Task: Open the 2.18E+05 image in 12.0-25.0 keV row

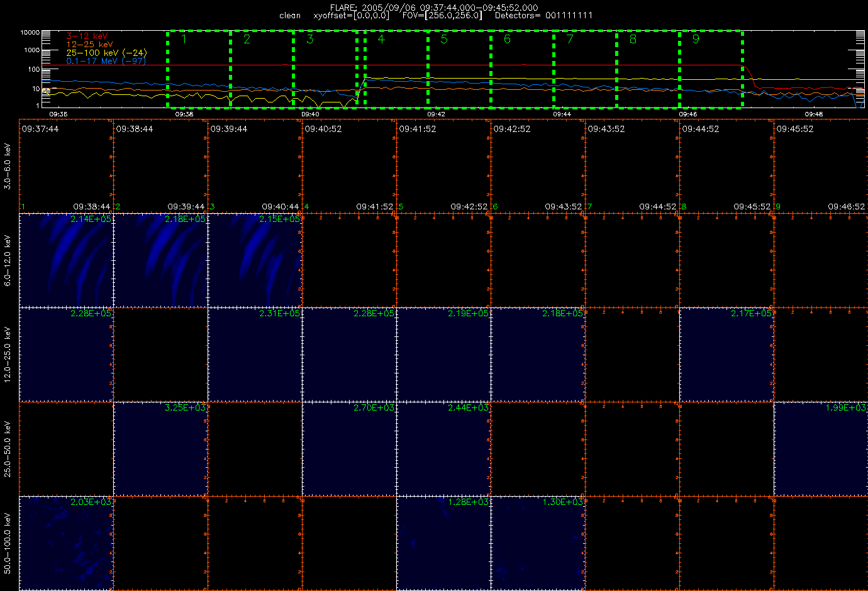Action: point(538,355)
